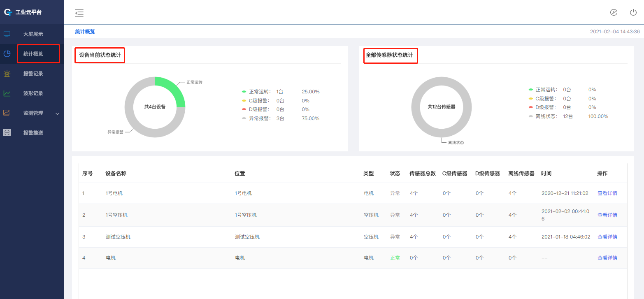Viewport: 644px width, 299px height.
Task: Click the 类型 column header
Action: point(369,174)
